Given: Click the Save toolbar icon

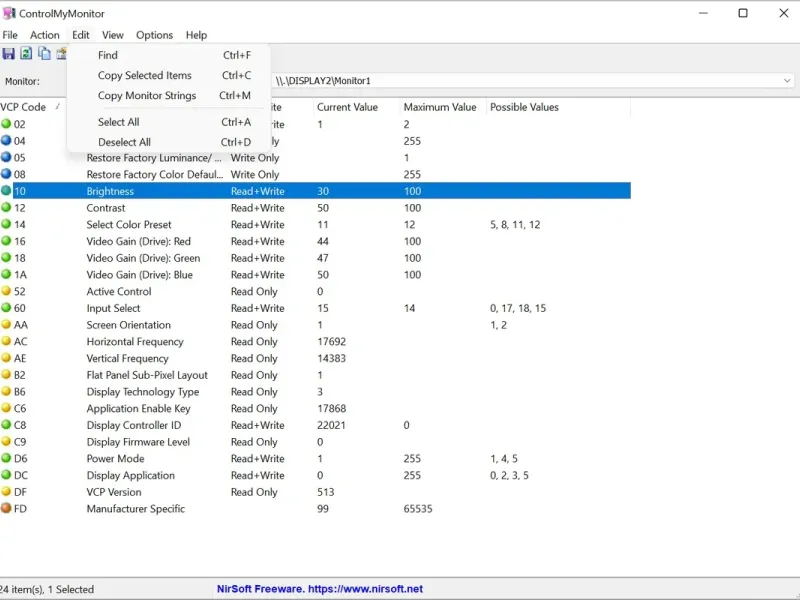Looking at the screenshot, I should pos(9,54).
